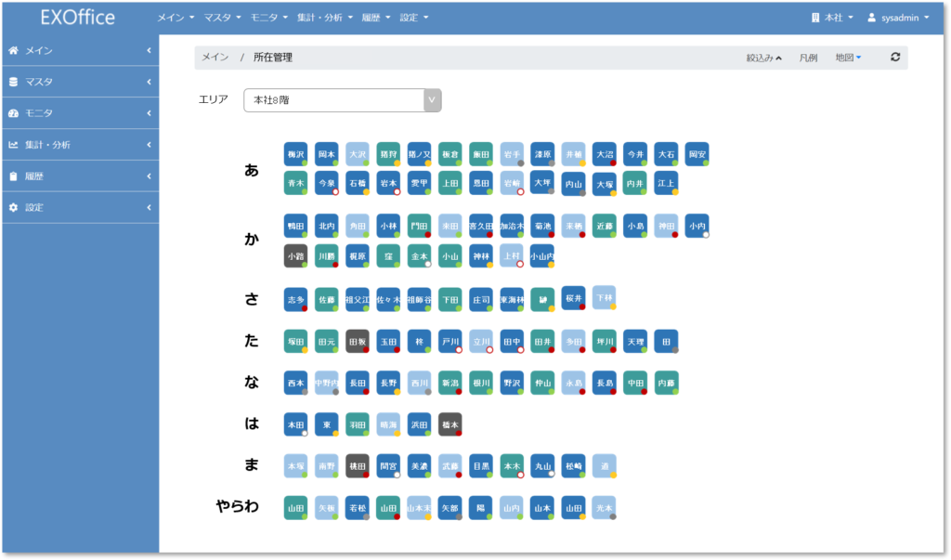Click the chart icon beside 集計・分析 in sidebar

pyautogui.click(x=13, y=145)
